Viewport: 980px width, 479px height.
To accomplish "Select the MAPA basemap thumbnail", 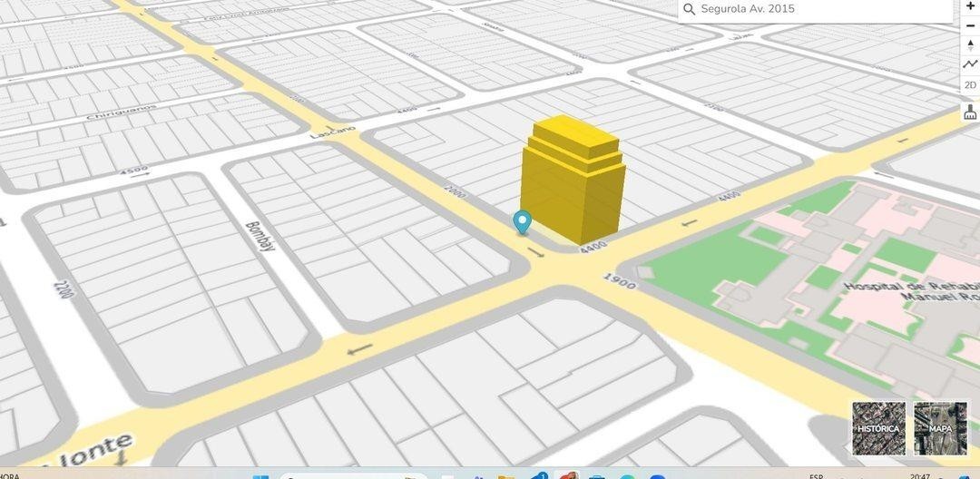I will tap(940, 428).
